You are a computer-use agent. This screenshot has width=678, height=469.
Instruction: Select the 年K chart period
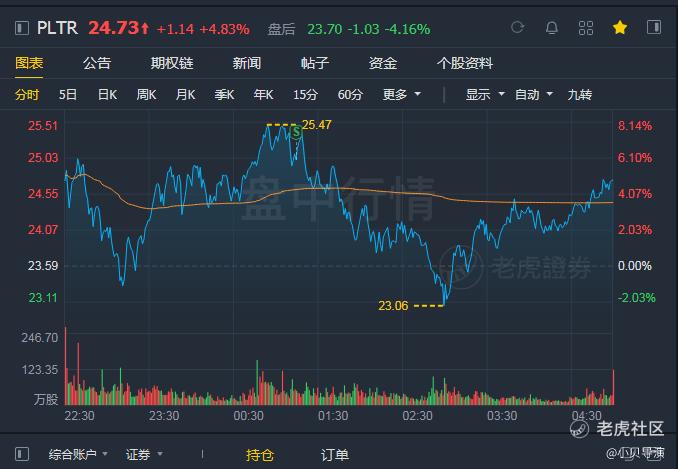[263, 94]
